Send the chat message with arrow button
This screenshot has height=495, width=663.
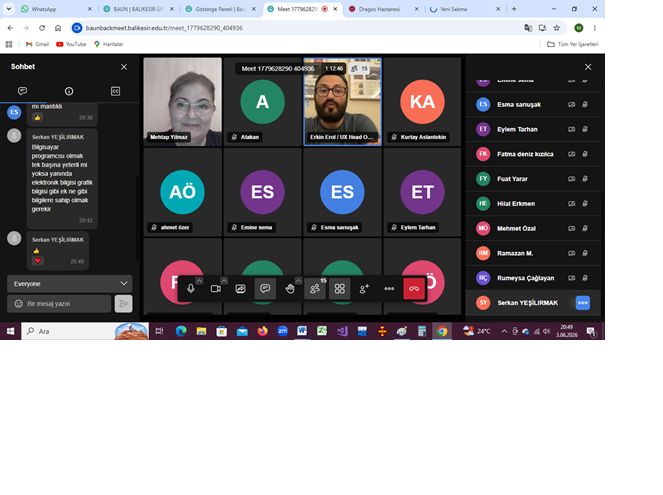point(123,304)
